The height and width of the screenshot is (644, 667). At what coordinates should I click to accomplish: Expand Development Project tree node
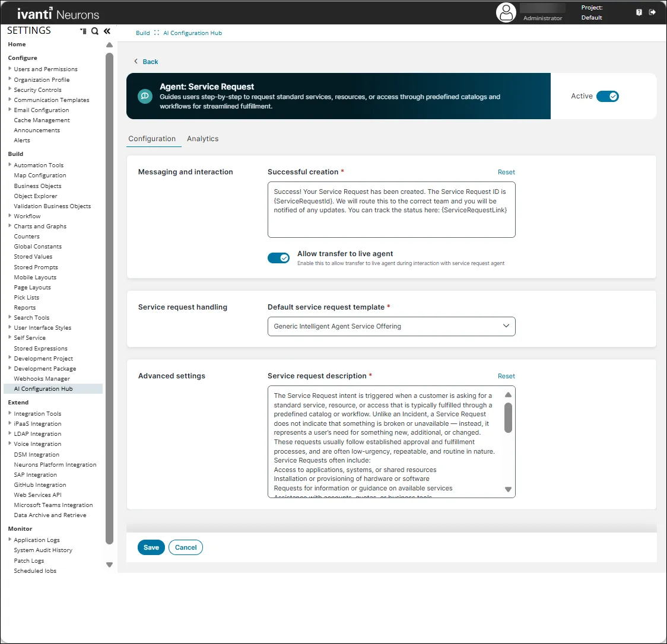click(x=9, y=358)
